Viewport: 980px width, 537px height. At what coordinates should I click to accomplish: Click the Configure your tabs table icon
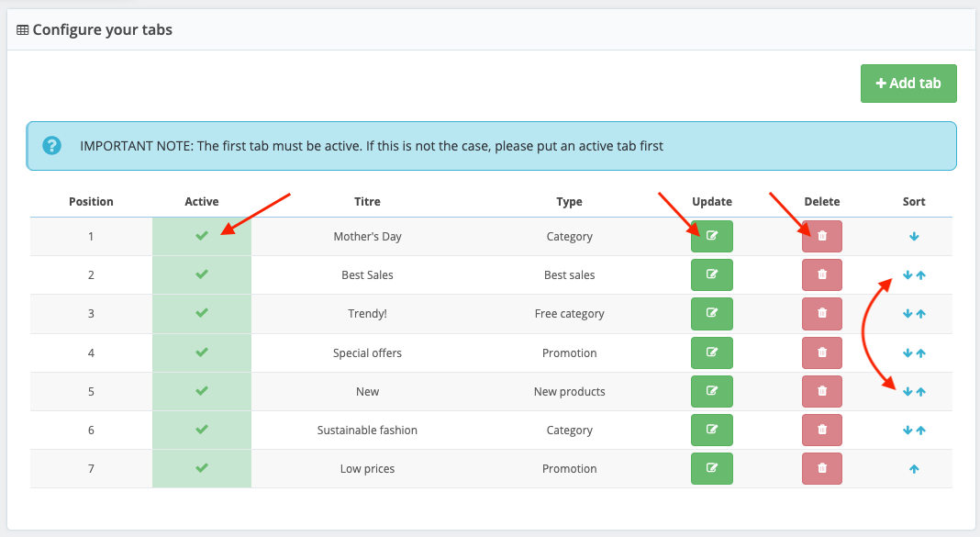point(23,30)
